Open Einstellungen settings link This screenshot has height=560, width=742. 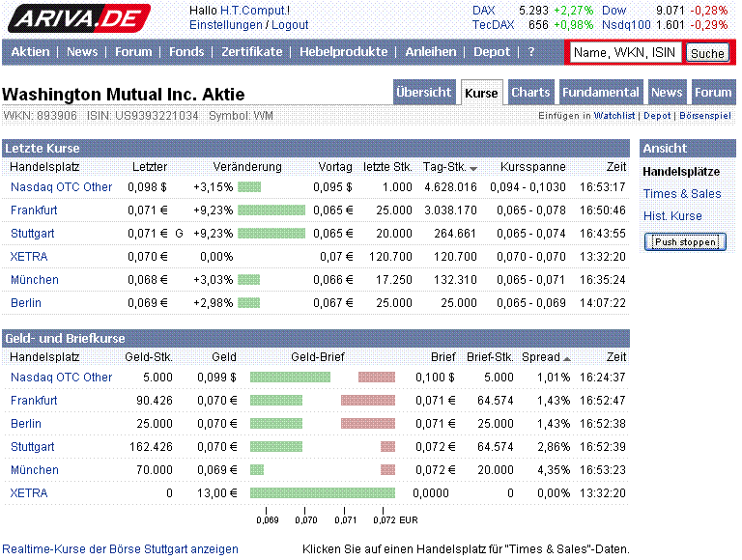[226, 25]
